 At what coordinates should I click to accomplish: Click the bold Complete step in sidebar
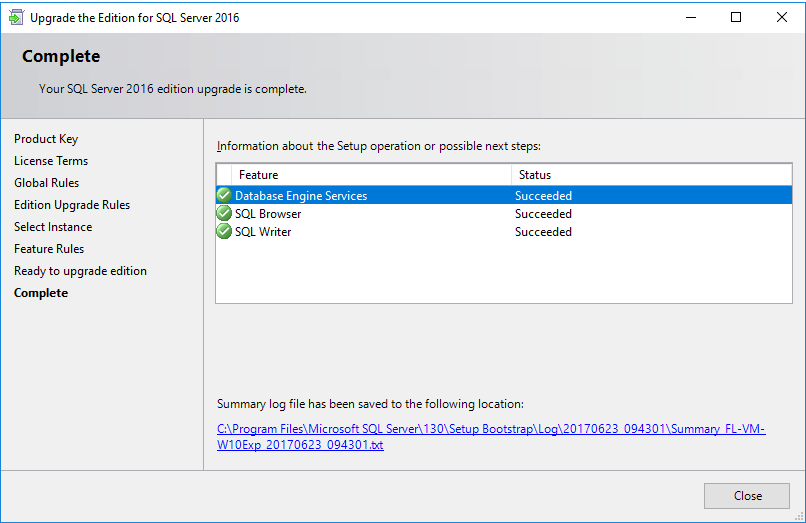point(41,293)
